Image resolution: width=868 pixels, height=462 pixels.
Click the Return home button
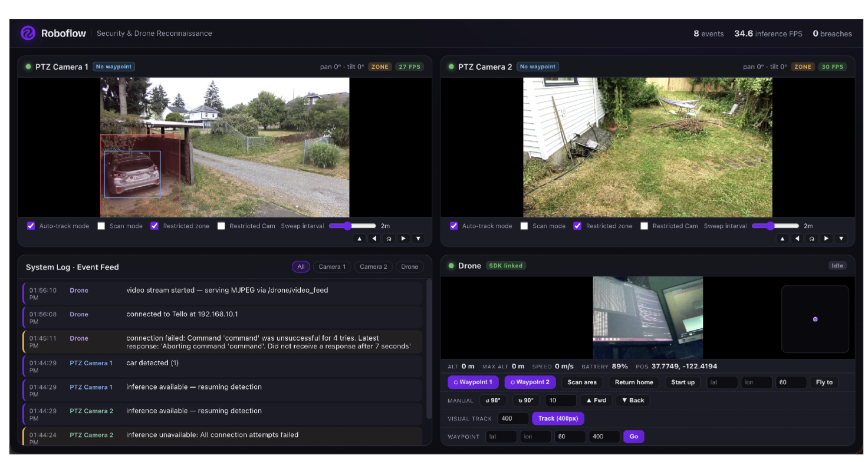click(x=634, y=382)
